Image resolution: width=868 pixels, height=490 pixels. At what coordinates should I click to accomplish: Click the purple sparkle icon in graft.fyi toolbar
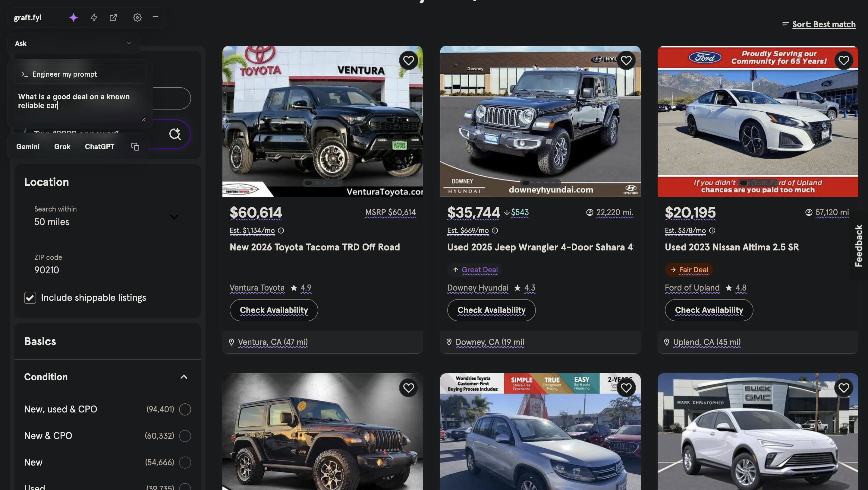(x=73, y=17)
